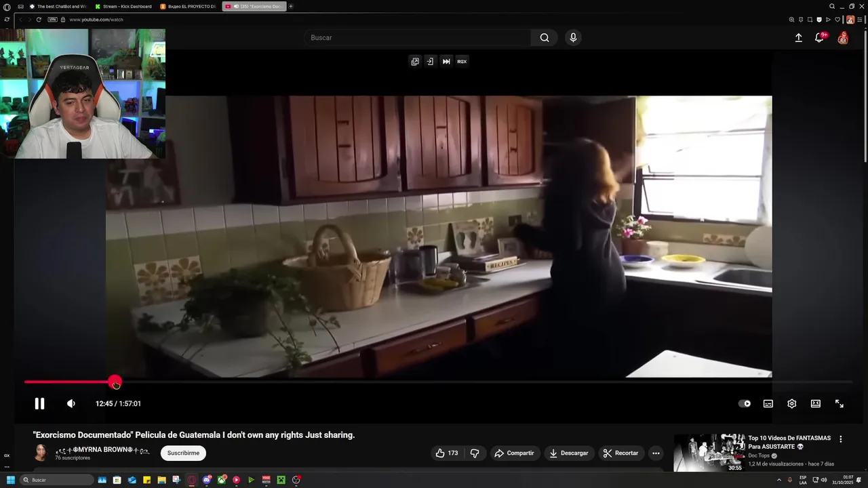Pause the video with the pause button
This screenshot has height=488, width=868.
click(x=39, y=404)
